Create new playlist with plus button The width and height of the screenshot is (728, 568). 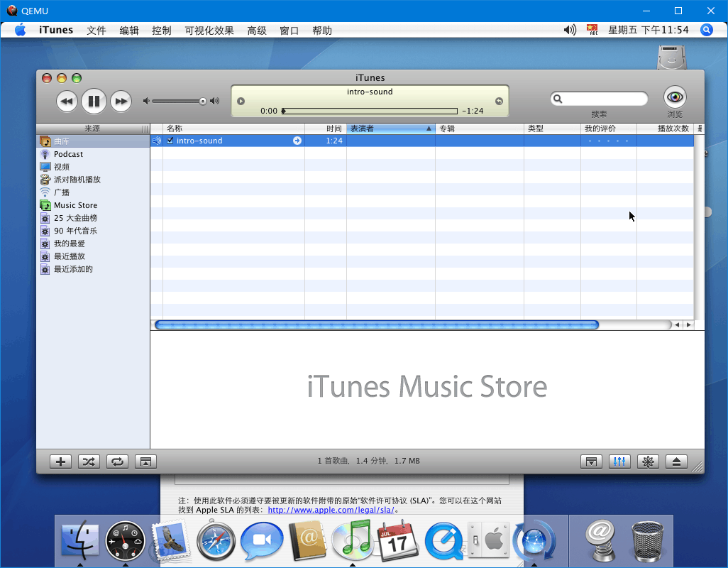pyautogui.click(x=60, y=461)
